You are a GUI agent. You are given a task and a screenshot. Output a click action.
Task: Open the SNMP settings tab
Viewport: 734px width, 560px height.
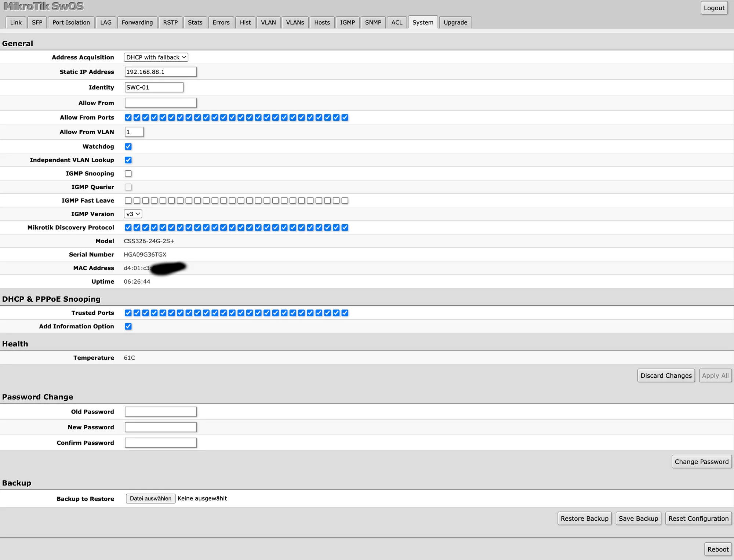373,22
